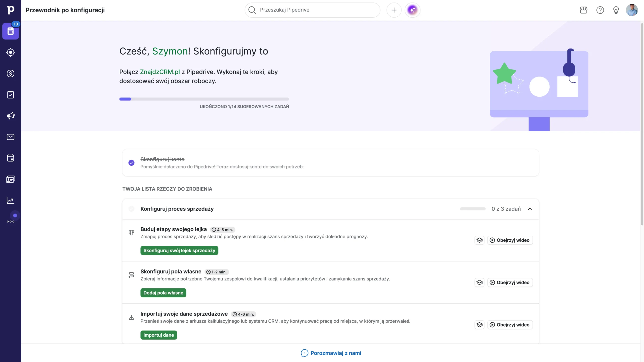Viewport: 644px width, 362px height.
Task: Collapse the Konfiguruj proces sprzedaży section chevron
Action: click(530, 209)
